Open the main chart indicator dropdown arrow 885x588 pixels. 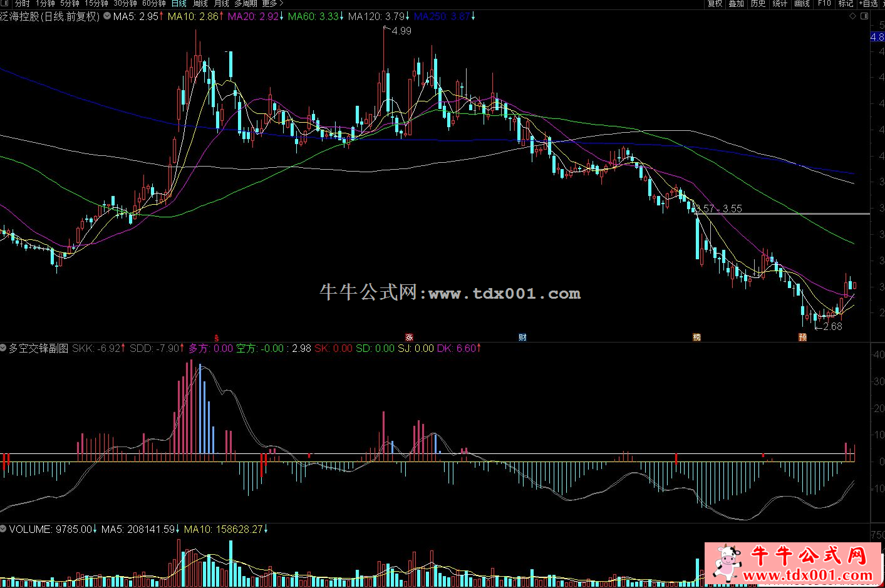[x=107, y=16]
